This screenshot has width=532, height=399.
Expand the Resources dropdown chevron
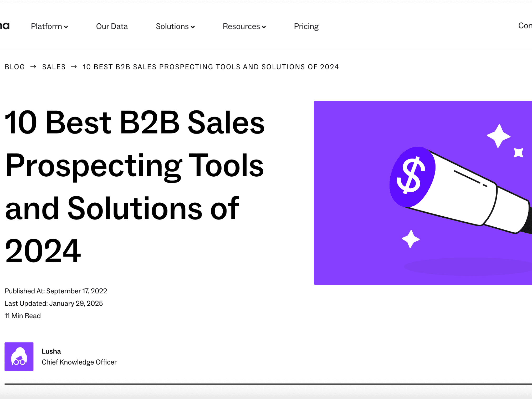pyautogui.click(x=264, y=27)
